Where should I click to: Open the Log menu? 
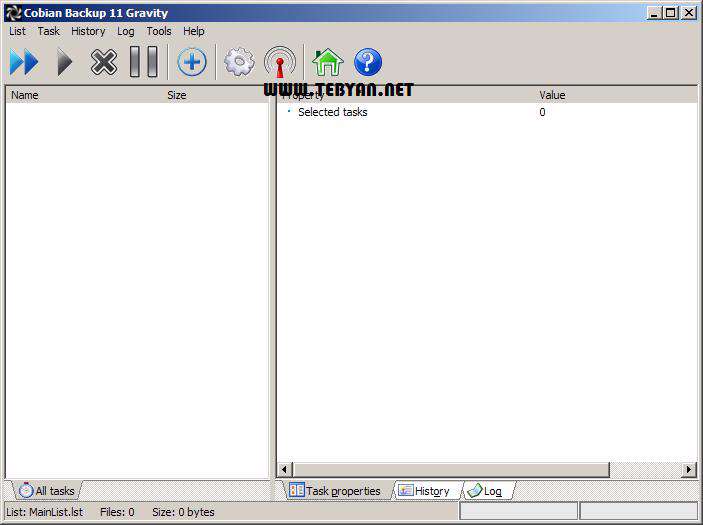126,31
